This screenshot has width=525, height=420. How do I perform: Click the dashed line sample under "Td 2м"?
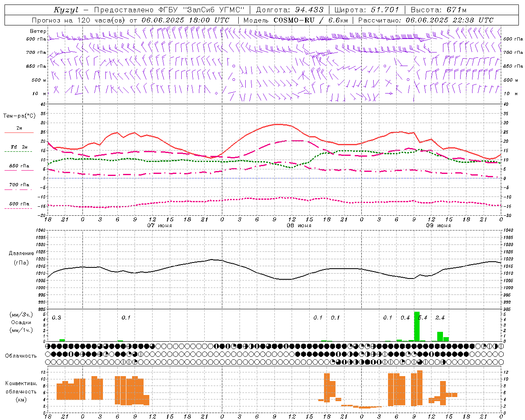[x=18, y=152]
